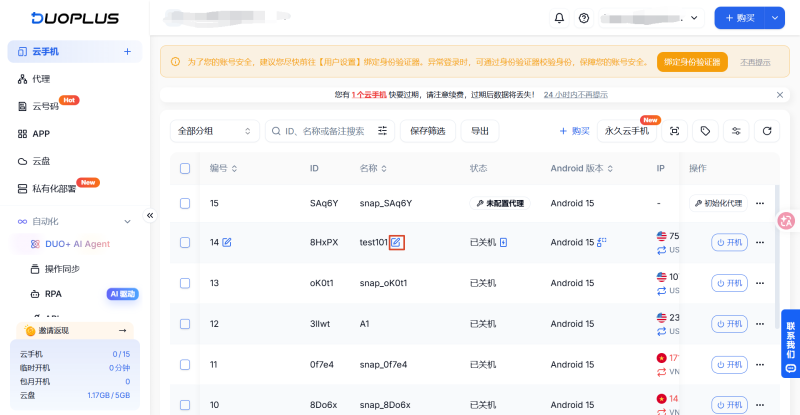Open more options for row 13
The image size is (800, 415).
[x=760, y=283]
